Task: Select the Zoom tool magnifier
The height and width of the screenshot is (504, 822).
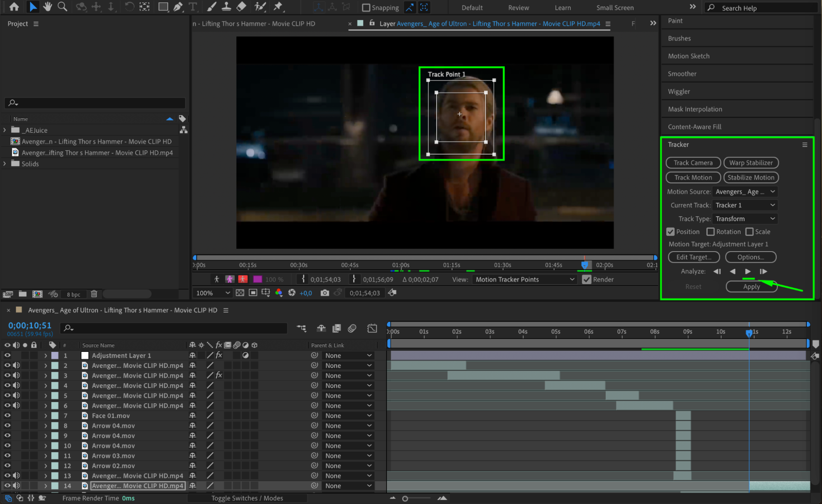Action: (x=63, y=7)
